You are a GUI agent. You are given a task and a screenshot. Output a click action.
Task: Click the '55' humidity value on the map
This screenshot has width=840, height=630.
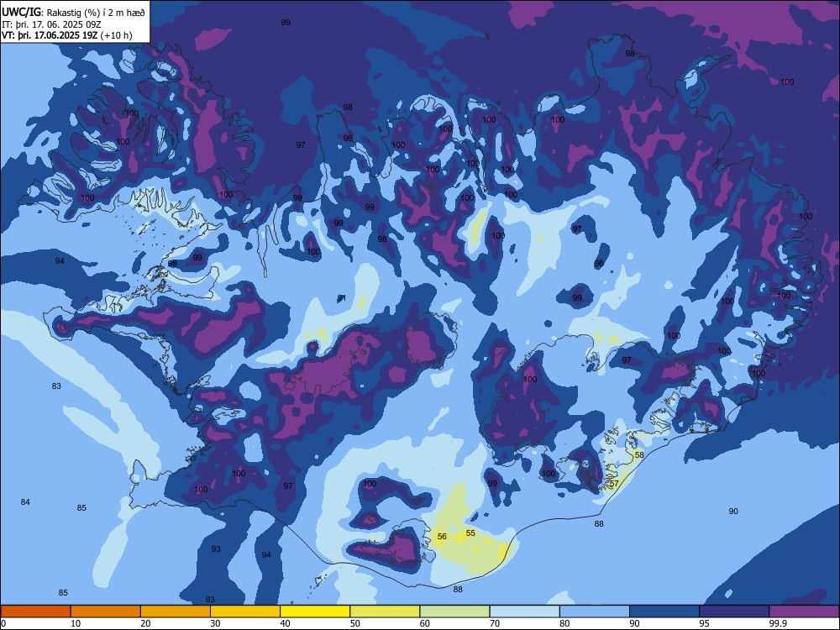470,533
